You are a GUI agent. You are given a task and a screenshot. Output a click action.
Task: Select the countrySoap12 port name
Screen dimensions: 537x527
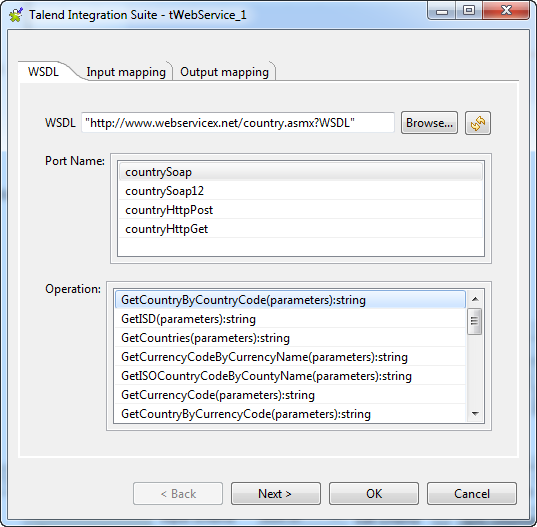301,191
